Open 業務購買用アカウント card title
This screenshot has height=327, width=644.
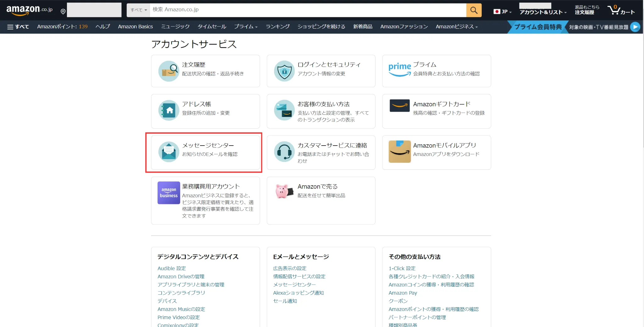(x=211, y=187)
